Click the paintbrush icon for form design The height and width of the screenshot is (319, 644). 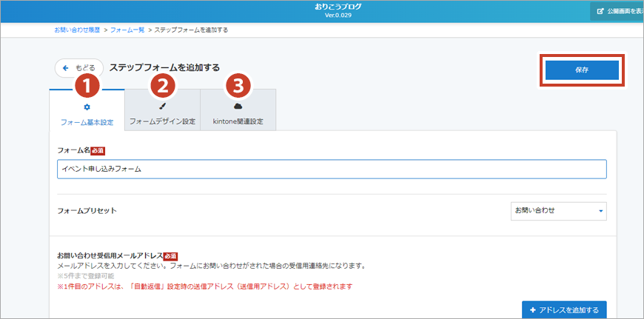(x=162, y=107)
